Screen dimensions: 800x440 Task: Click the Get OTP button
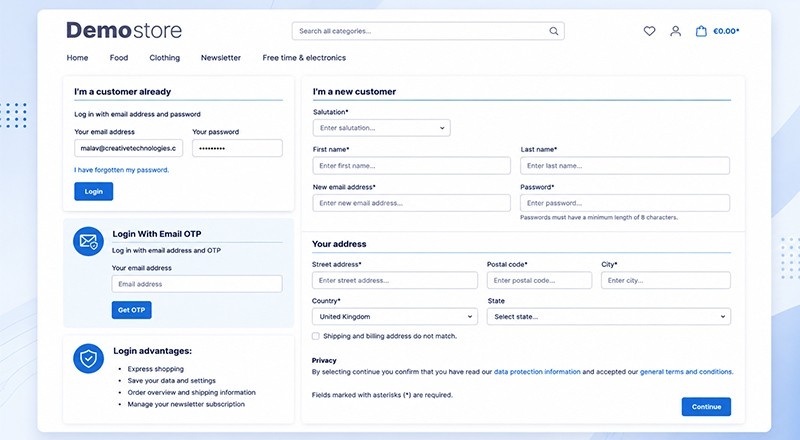coord(132,310)
